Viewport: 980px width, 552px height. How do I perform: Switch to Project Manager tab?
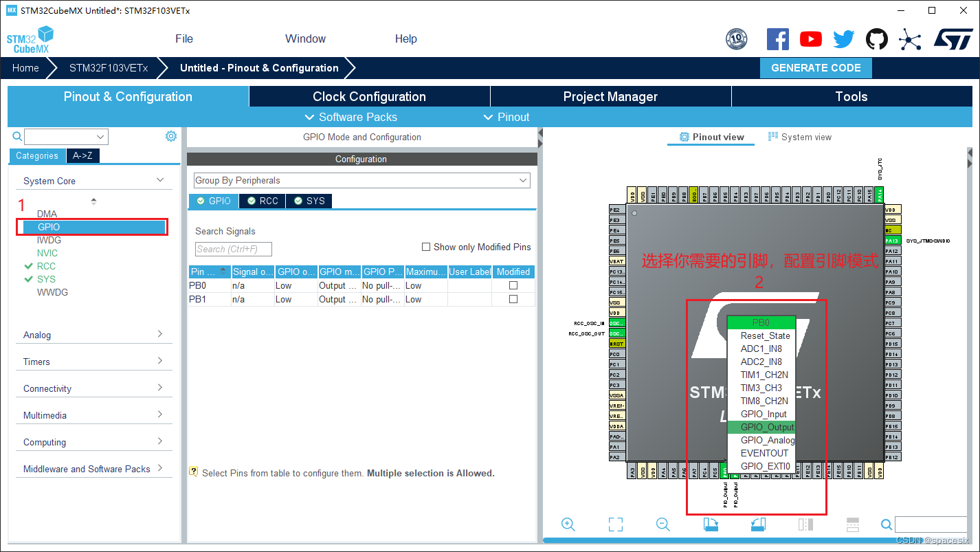[610, 96]
